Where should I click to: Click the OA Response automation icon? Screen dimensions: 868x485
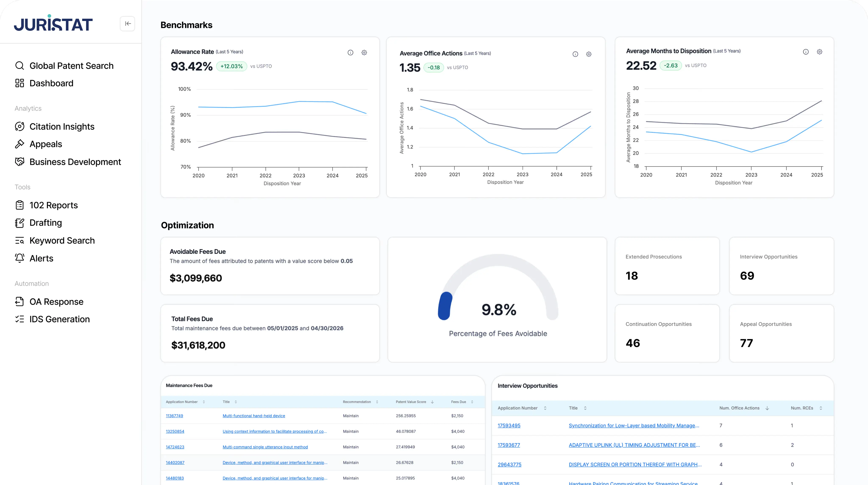[19, 302]
